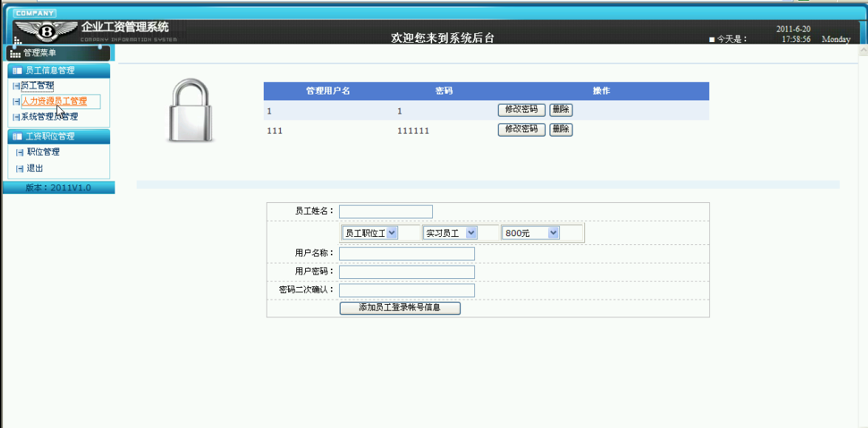This screenshot has width=868, height=428.
Task: Click the 管理菜单 grid icon
Action: tap(16, 53)
